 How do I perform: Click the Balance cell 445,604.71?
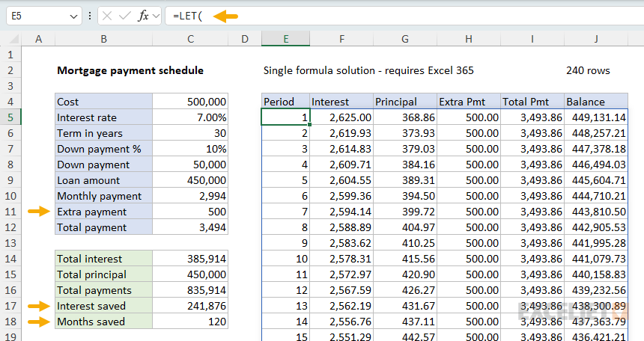point(596,180)
